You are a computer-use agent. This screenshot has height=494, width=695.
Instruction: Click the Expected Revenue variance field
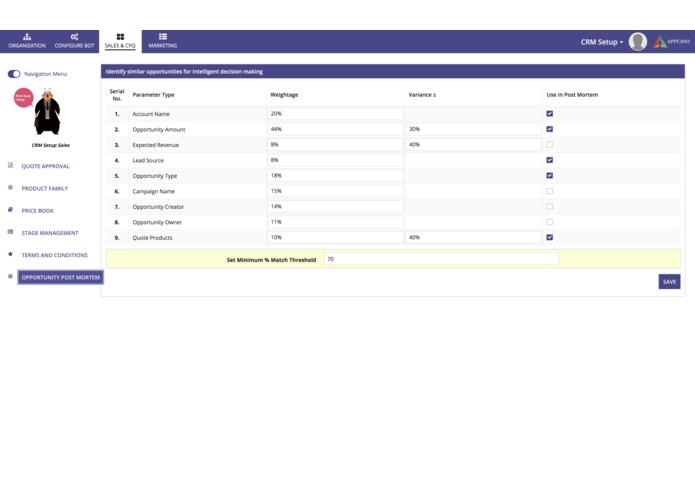pos(473,145)
